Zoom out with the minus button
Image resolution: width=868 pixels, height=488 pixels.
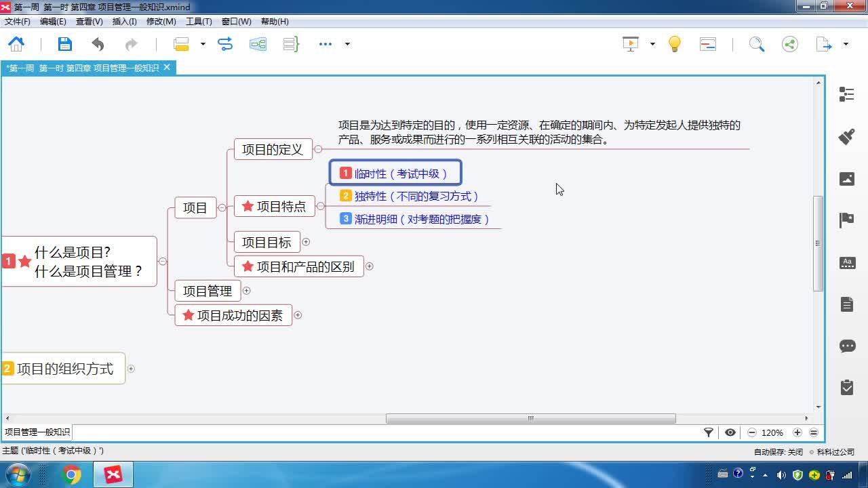pos(752,432)
